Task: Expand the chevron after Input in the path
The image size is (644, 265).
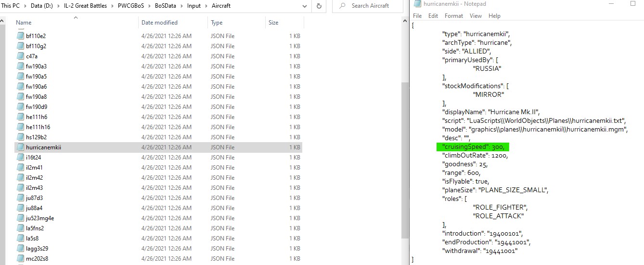Action: point(206,6)
